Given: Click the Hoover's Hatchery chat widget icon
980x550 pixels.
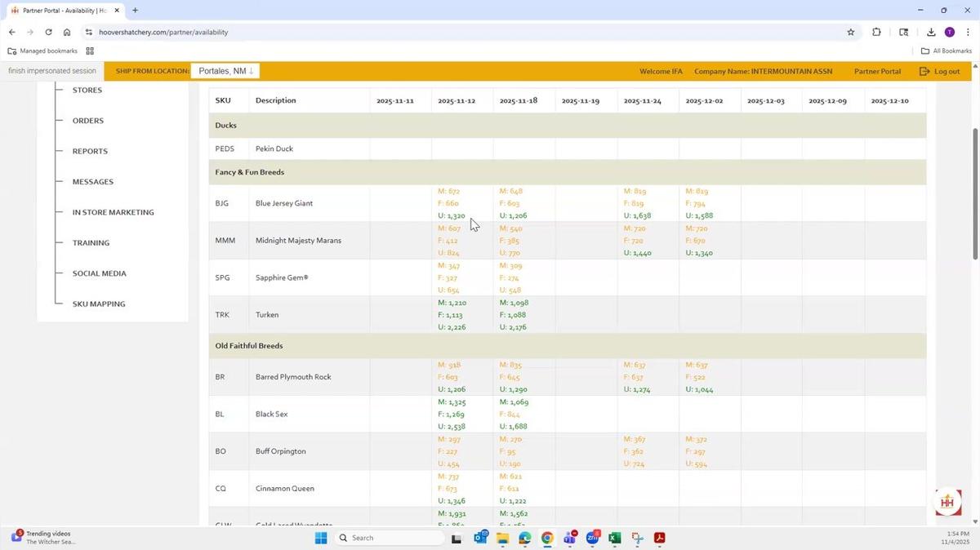Looking at the screenshot, I should (947, 502).
